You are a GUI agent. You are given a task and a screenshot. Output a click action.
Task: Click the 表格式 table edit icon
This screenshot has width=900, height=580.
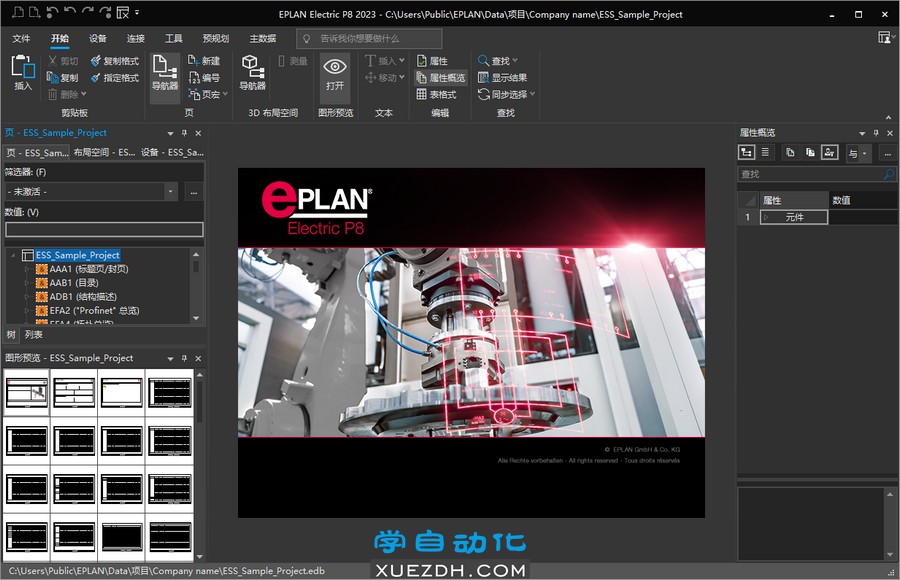pos(422,94)
